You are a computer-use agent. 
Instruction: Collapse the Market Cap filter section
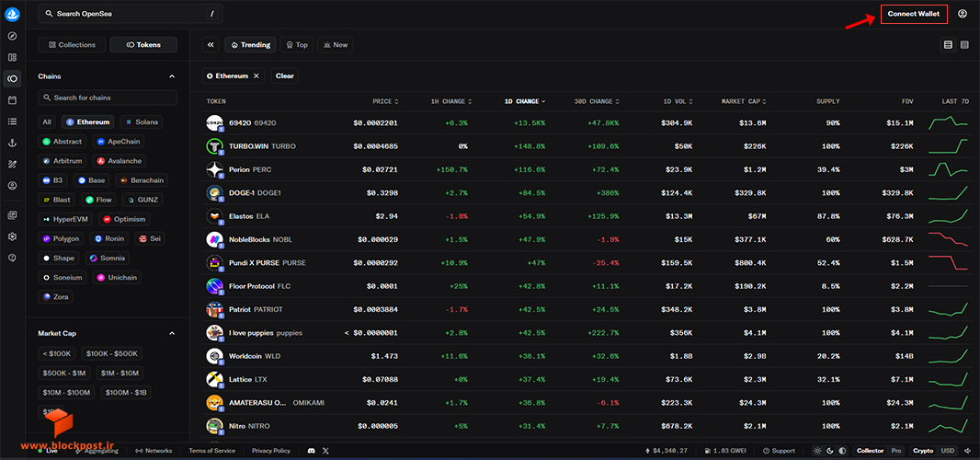click(x=172, y=334)
